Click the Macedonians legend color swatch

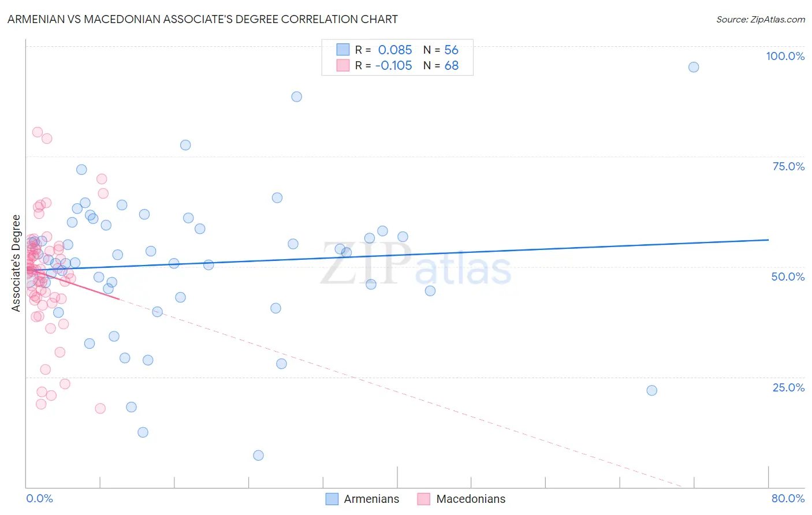tap(424, 499)
